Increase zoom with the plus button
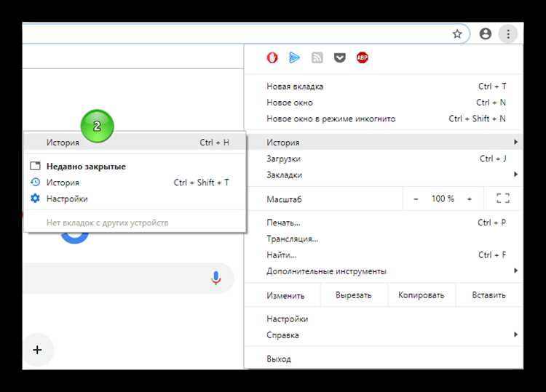Image resolution: width=546 pixels, height=392 pixels. click(x=470, y=199)
